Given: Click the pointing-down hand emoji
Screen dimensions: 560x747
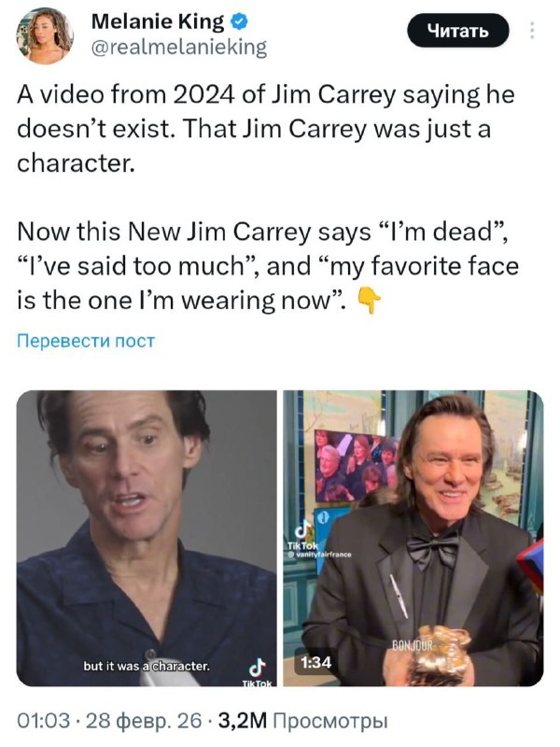Looking at the screenshot, I should [x=369, y=301].
